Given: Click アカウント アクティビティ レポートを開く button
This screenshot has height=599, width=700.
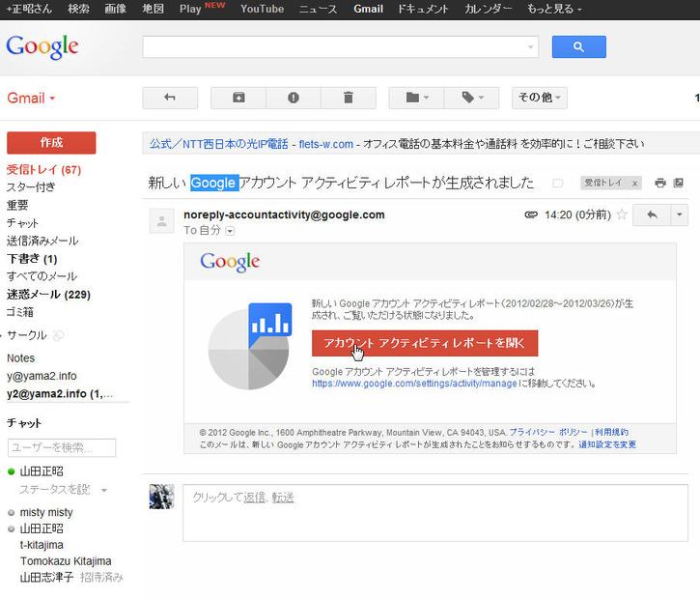Looking at the screenshot, I should pyautogui.click(x=425, y=343).
